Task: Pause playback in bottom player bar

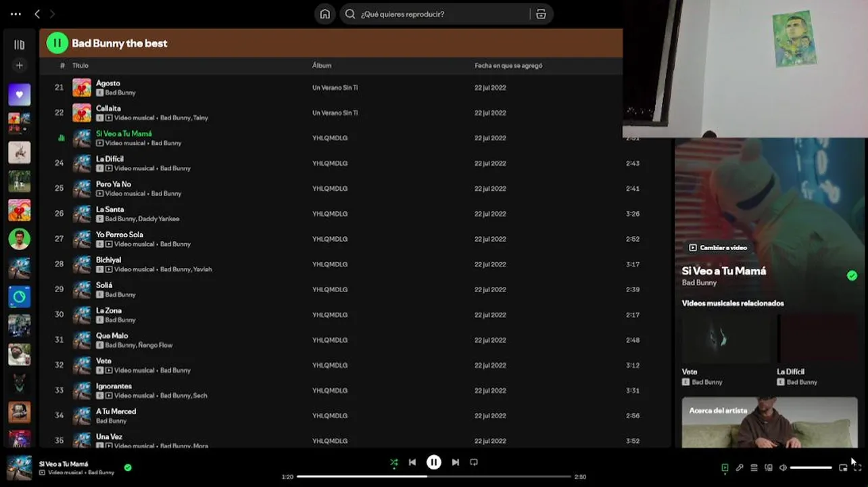Action: [434, 463]
